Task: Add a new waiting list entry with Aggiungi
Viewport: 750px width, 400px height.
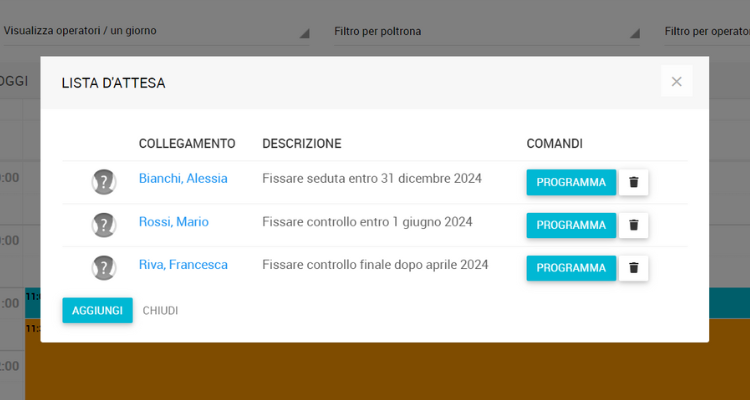Action: click(98, 311)
